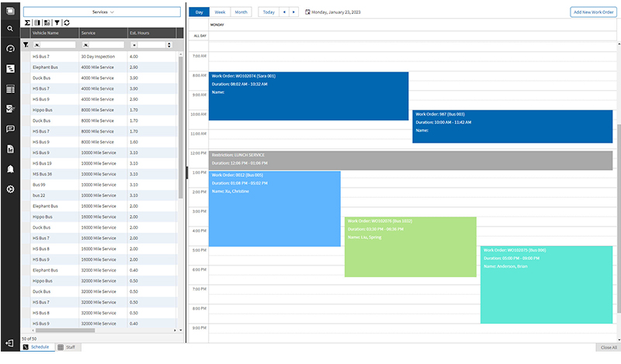Expand the Services dropdown
621x364 pixels.
[x=102, y=12]
